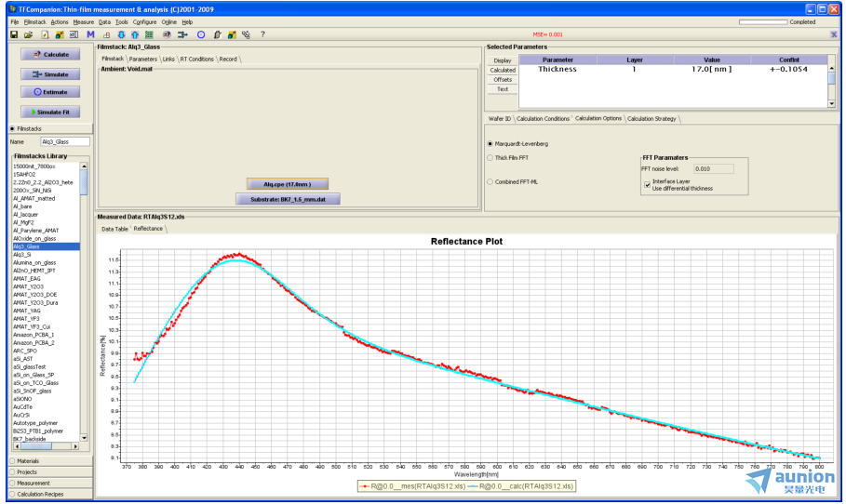Select the Calculation Recipes radio option

12,495
